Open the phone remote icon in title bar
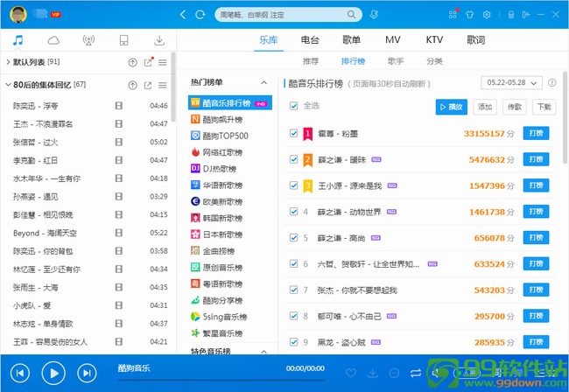The height and width of the screenshot is (392, 569). pos(511,15)
